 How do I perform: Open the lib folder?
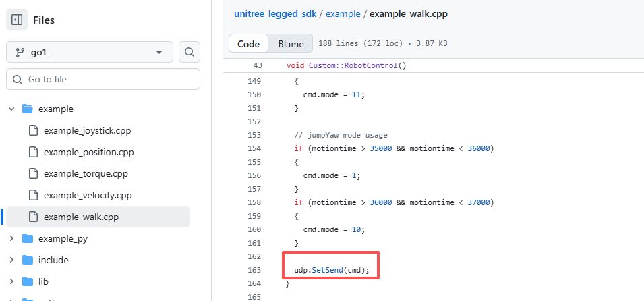tap(43, 281)
